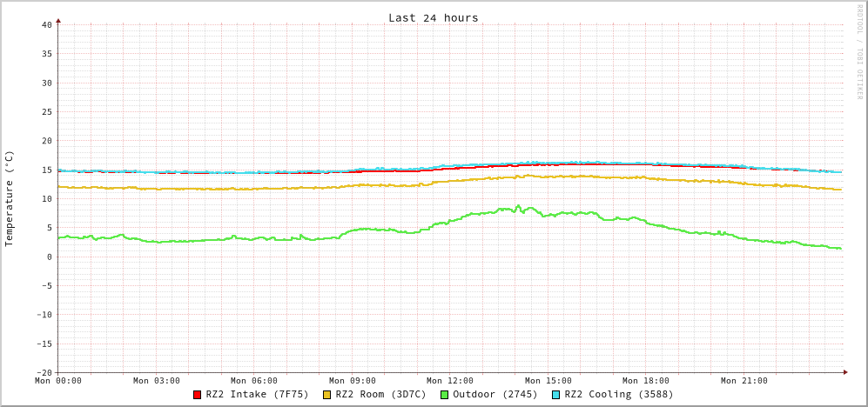The image size is (868, 407).
Task: Click the "Mon 00:00" time axis label
Action: [x=58, y=381]
